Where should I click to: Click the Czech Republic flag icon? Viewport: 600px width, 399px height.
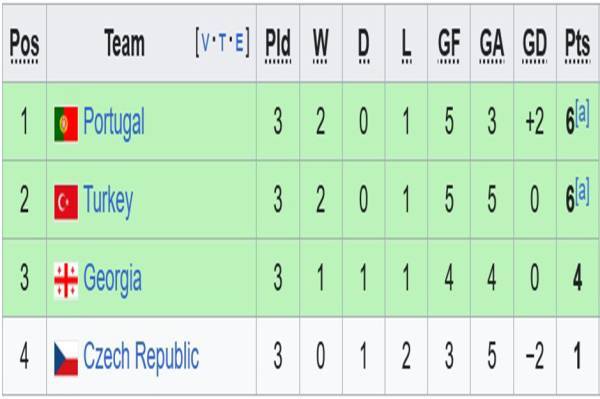point(66,358)
